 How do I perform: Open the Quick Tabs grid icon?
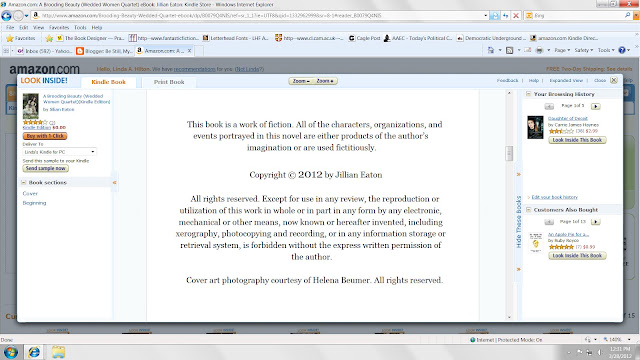tap(6, 51)
